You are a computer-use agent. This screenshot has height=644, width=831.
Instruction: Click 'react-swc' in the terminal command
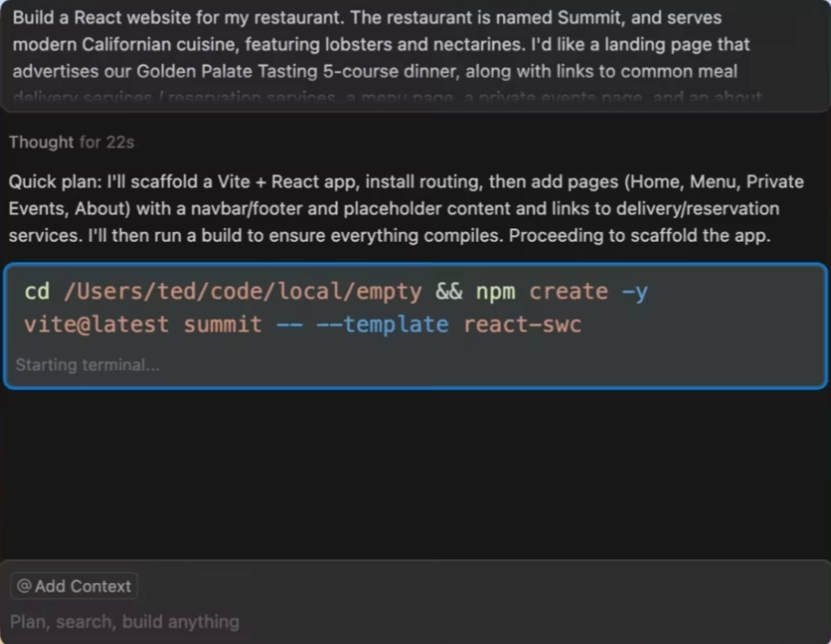522,324
